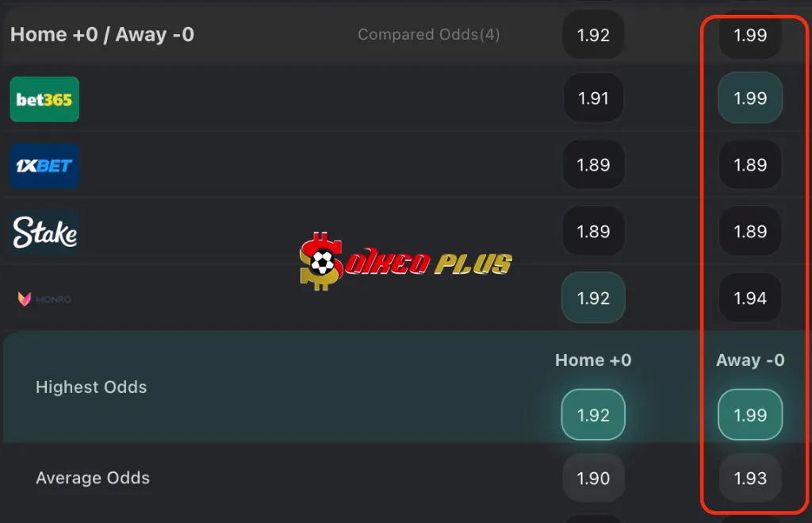The width and height of the screenshot is (812, 523).
Task: Click the Home +0 / Away -0 header
Action: (101, 34)
